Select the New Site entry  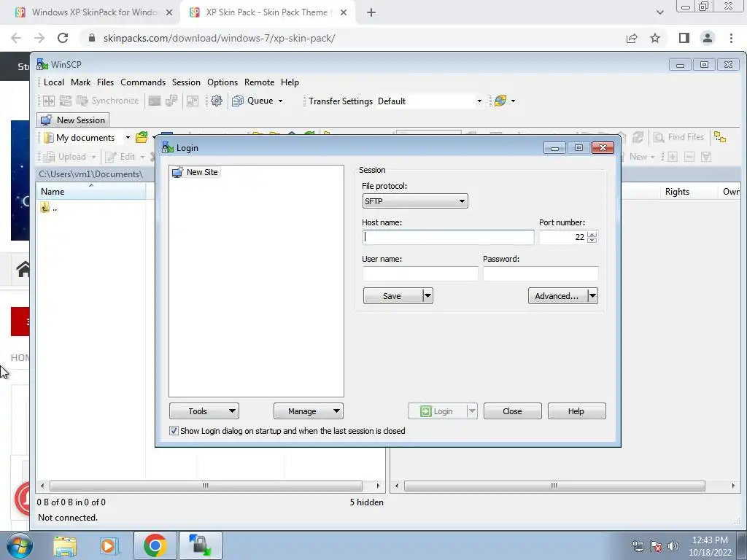click(196, 172)
